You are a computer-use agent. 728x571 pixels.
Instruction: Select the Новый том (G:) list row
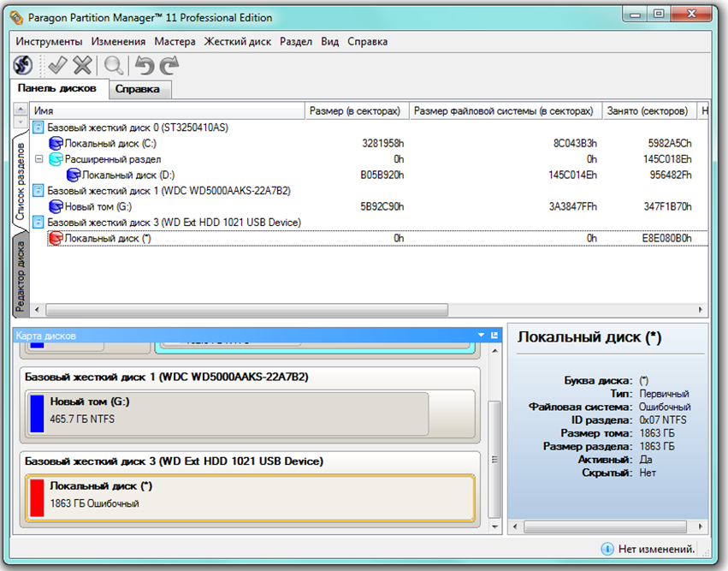(370, 206)
